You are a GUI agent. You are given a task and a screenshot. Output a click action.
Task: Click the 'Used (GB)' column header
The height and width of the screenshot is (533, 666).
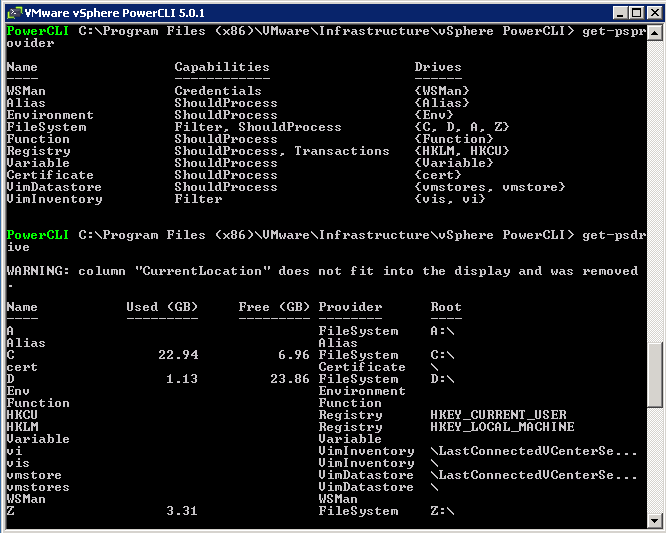tap(162, 307)
